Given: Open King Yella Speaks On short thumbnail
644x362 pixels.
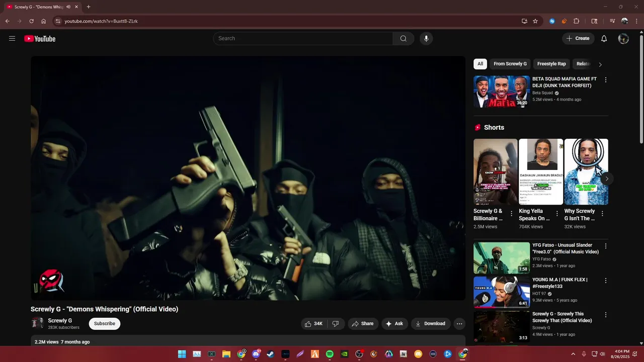Looking at the screenshot, I should coord(541,171).
